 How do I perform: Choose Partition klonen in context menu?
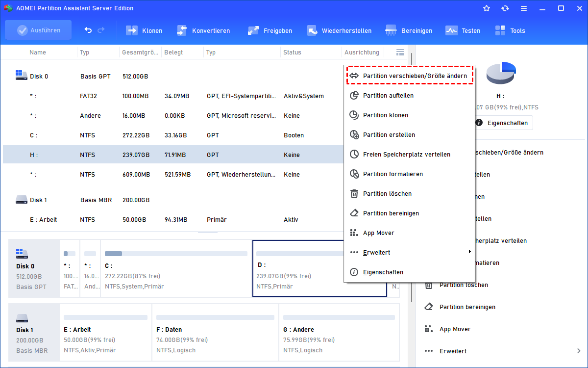point(410,115)
